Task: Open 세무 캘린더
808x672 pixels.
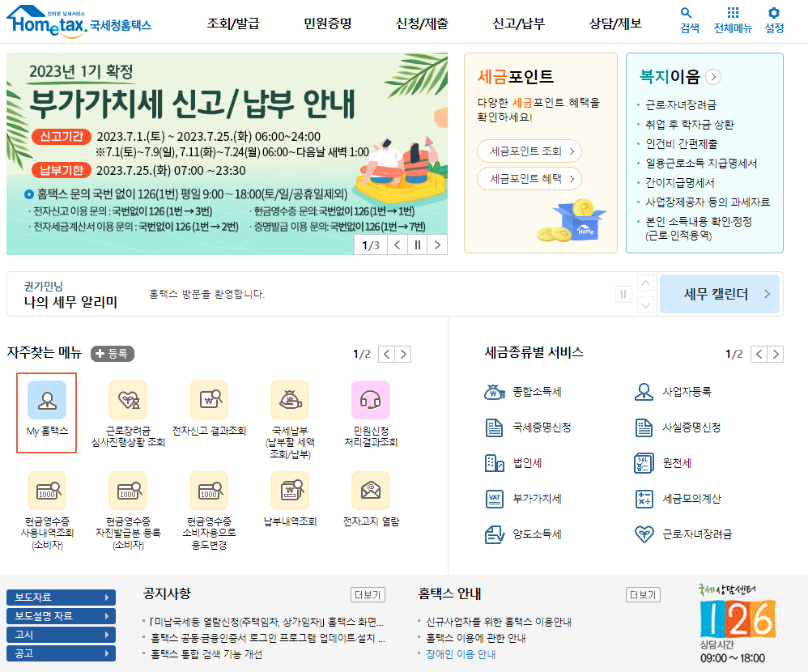Action: [x=720, y=294]
